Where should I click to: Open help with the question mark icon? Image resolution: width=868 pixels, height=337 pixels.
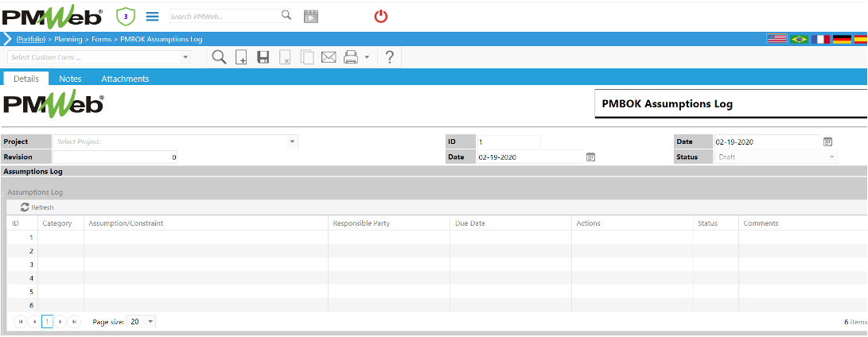coord(389,57)
